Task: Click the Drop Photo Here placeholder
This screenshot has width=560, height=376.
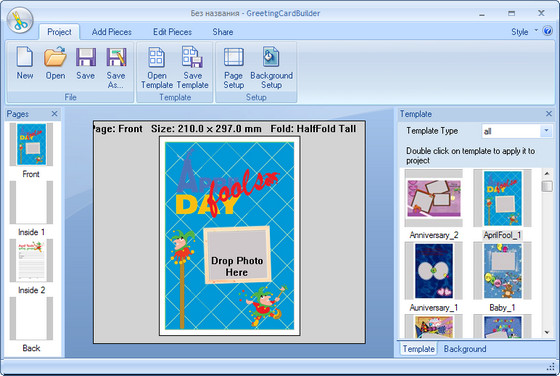Action: tap(237, 255)
